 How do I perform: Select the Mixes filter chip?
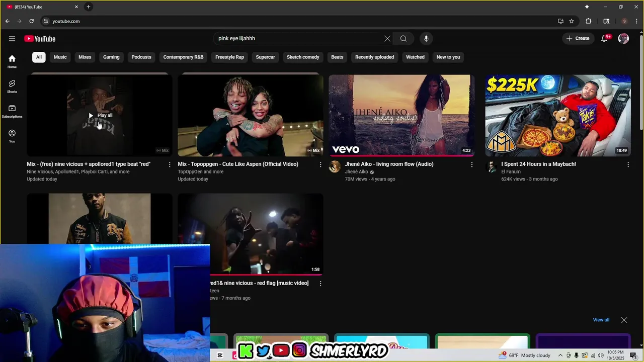click(85, 57)
